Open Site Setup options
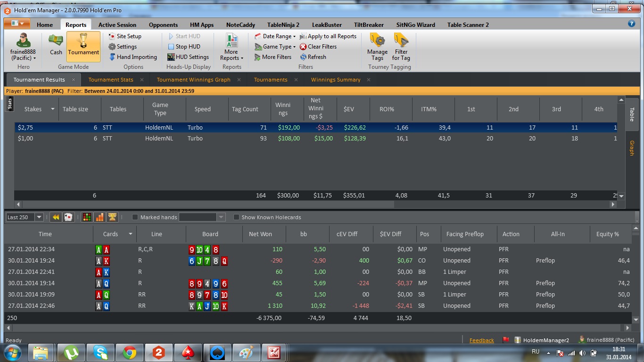The width and height of the screenshot is (644, 362). (x=124, y=36)
